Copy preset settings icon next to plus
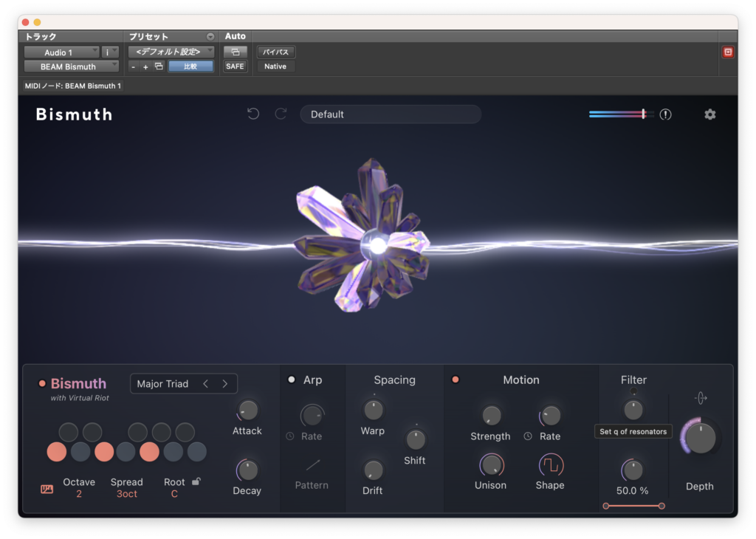 pos(159,66)
